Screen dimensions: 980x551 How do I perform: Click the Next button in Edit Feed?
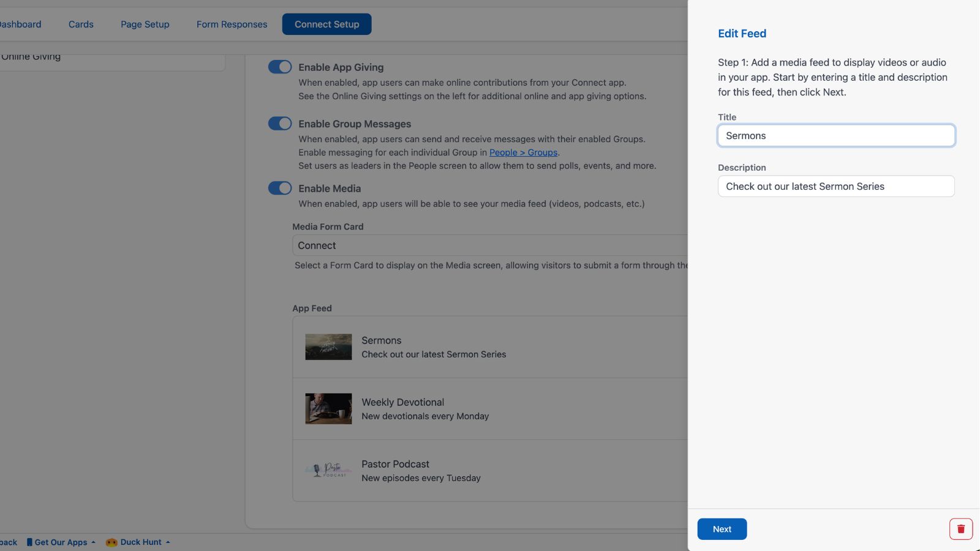(x=722, y=529)
